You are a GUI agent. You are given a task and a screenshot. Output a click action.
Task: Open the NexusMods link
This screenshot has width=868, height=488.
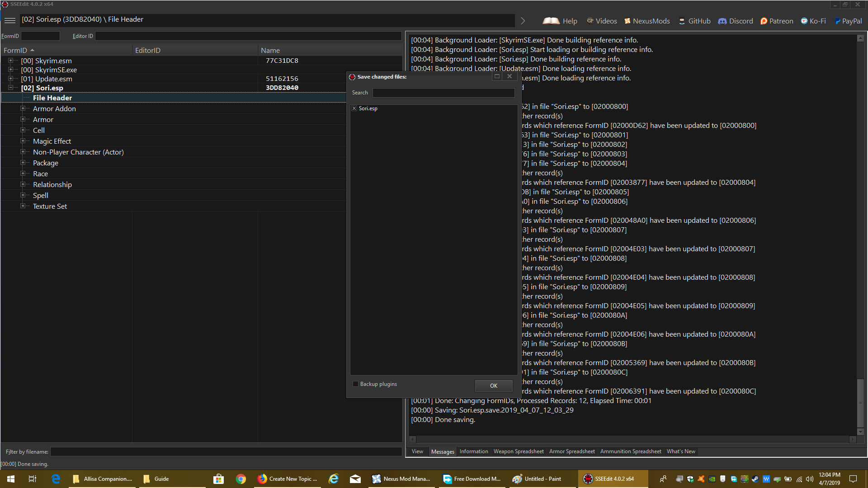pos(647,21)
